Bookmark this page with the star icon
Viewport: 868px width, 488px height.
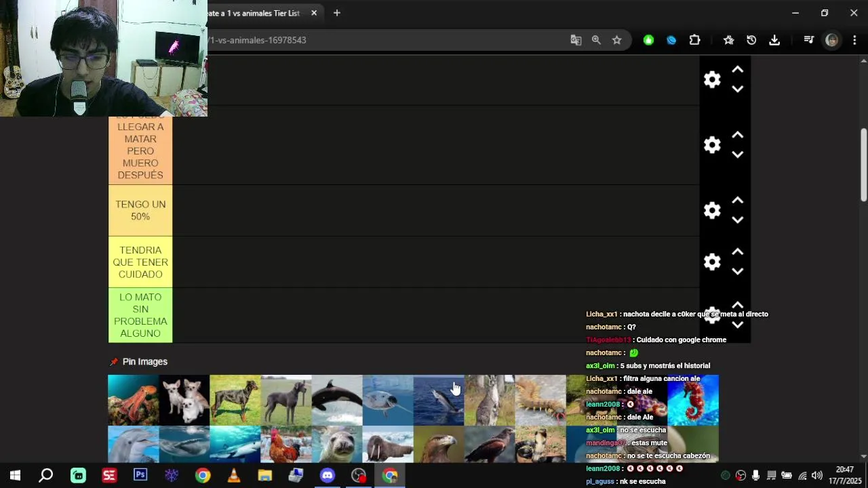(616, 40)
